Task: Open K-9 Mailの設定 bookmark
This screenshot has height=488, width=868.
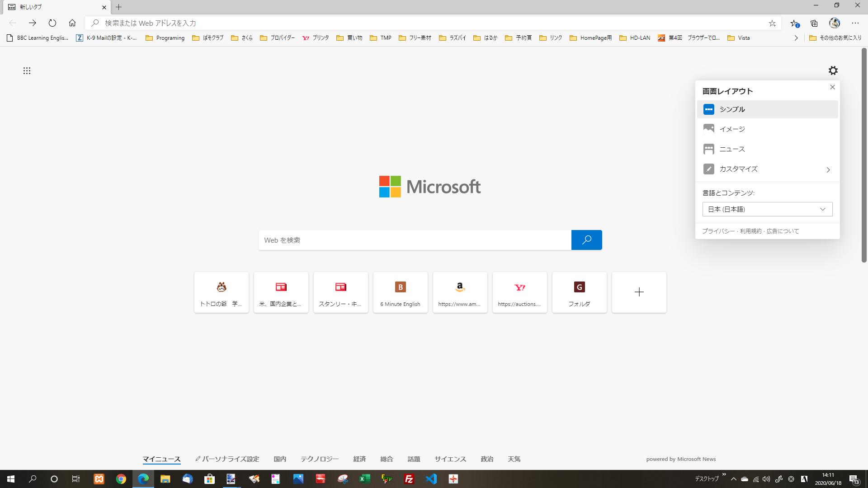Action: click(x=106, y=38)
